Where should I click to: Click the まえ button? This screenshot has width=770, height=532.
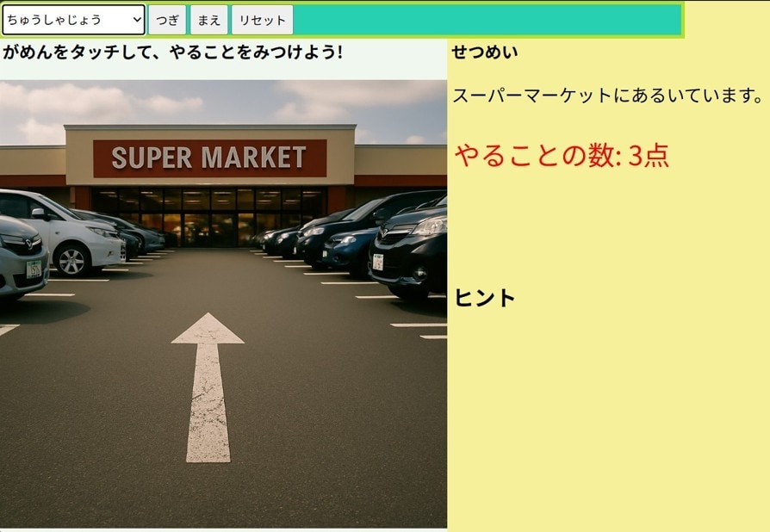209,20
